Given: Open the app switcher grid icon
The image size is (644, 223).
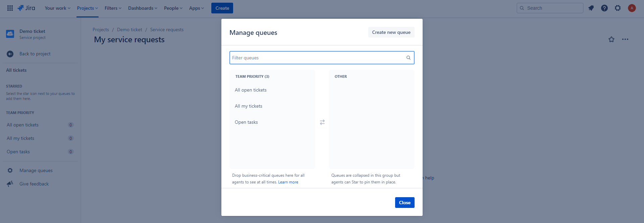Looking at the screenshot, I should coord(10,8).
